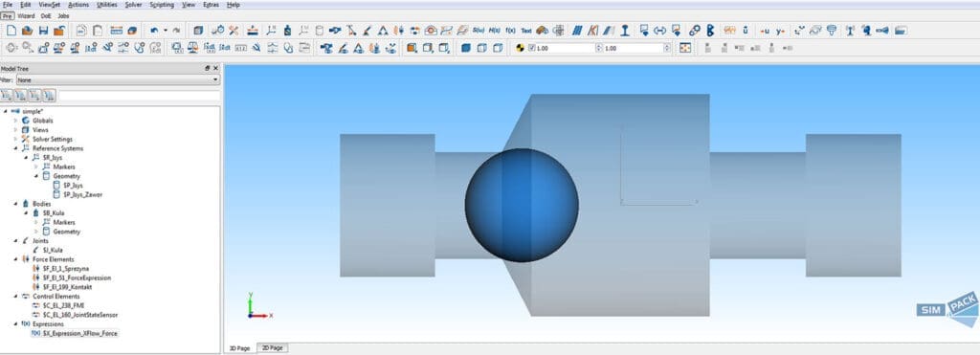Click the Save floppy disk icon
The image size is (980, 355).
pos(44,30)
